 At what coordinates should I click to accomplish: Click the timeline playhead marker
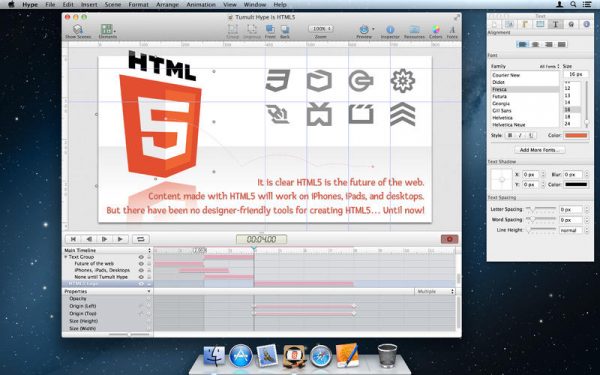(254, 249)
